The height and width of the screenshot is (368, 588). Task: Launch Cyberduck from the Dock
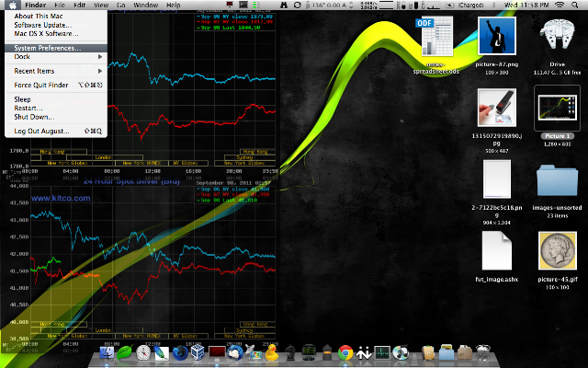(271, 353)
